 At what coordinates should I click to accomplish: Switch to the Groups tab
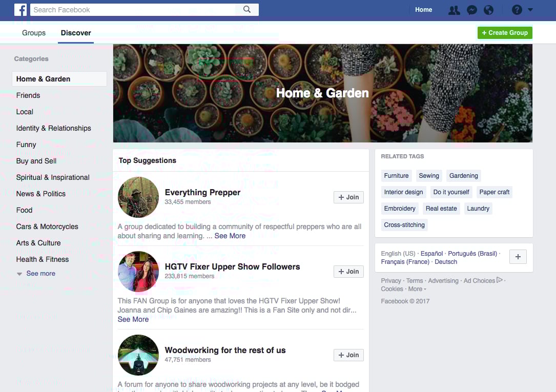pos(34,33)
